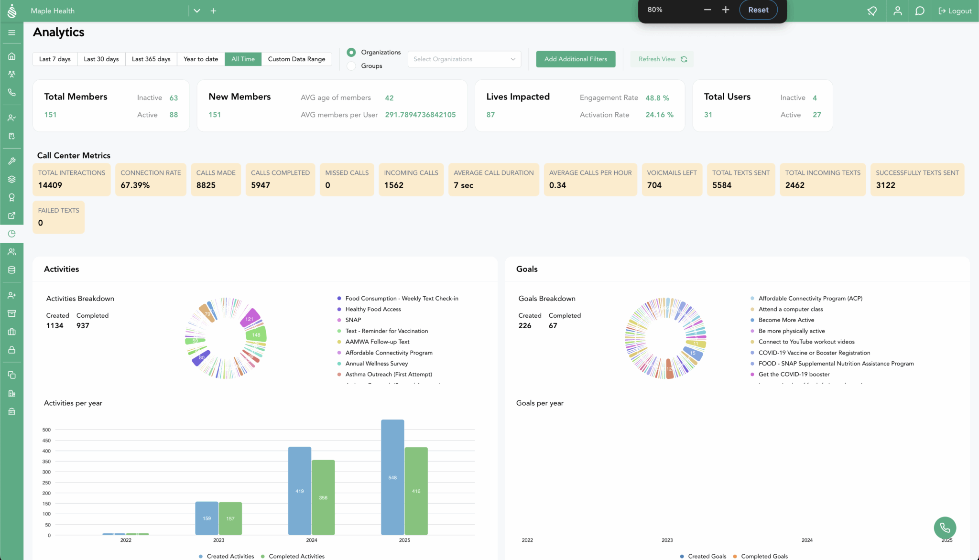979x560 pixels.
Task: Click the floating green phone button
Action: (x=945, y=528)
